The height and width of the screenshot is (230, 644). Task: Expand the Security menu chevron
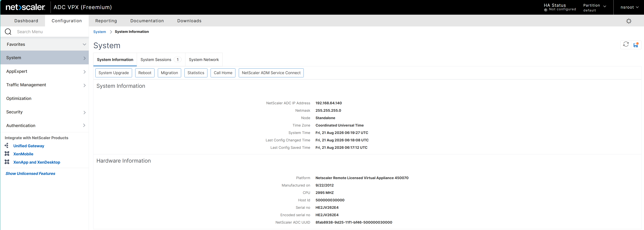pos(84,113)
